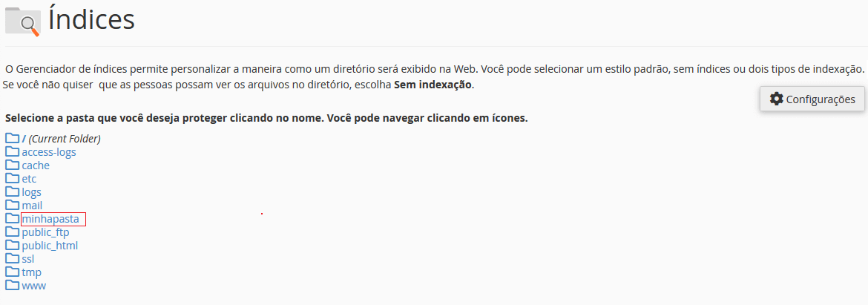Click the folder icon beside access-logs
This screenshot has height=305, width=868.
click(x=12, y=151)
